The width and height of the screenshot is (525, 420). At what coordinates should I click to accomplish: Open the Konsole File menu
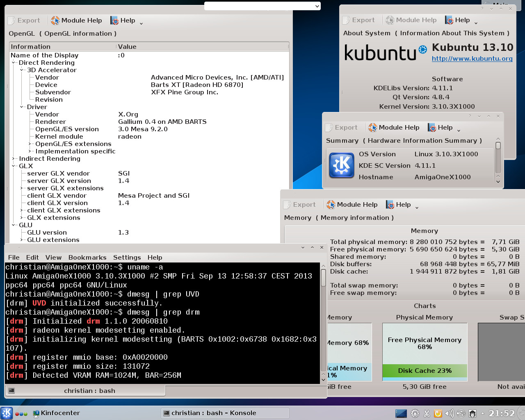pos(14,258)
